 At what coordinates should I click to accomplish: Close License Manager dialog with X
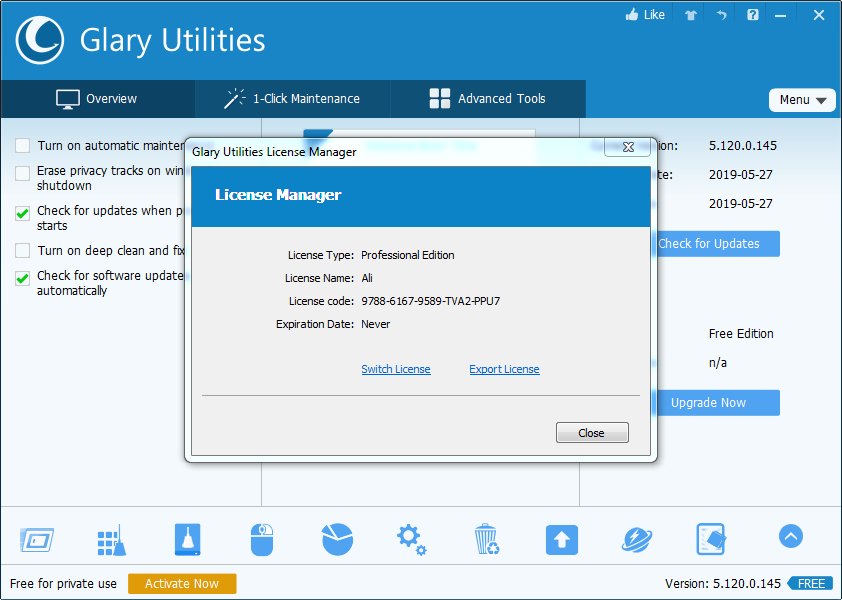[628, 147]
